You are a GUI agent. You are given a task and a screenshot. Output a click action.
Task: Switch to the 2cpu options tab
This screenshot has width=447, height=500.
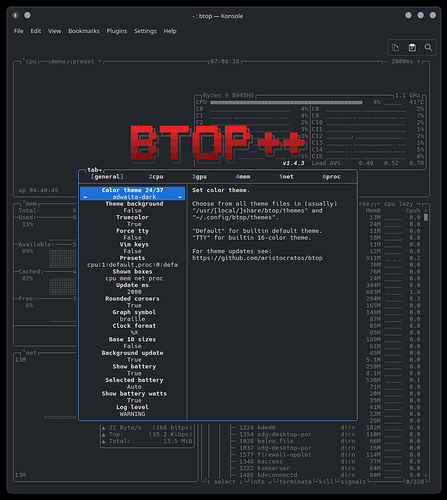click(156, 177)
